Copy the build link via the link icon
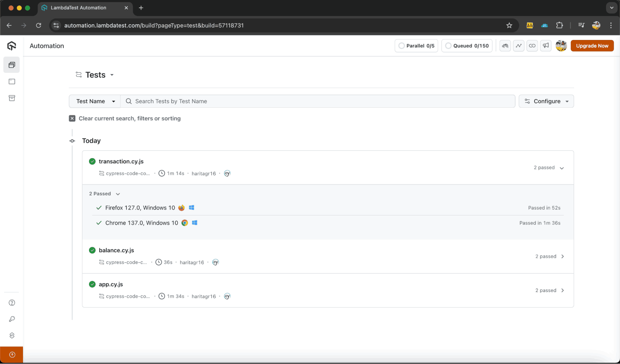 pyautogui.click(x=532, y=46)
